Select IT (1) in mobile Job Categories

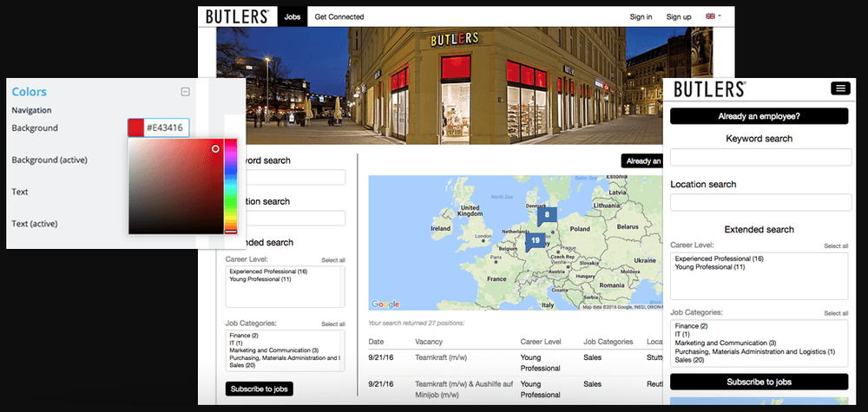(x=682, y=335)
